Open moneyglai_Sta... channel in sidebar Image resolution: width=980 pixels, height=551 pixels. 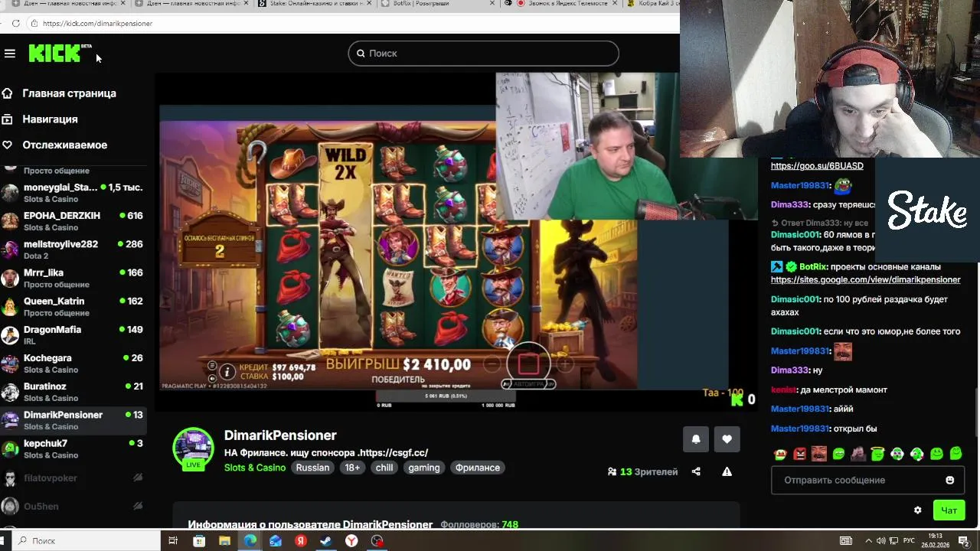73,193
